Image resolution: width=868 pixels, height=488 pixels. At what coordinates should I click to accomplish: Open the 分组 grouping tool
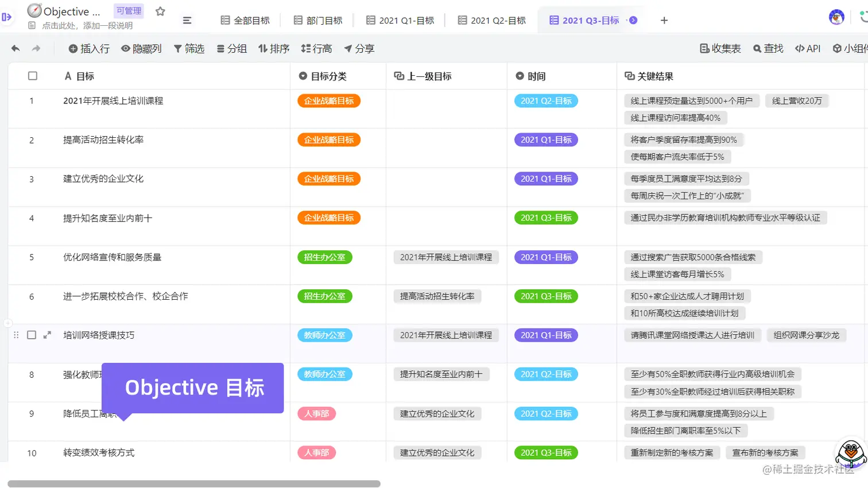[231, 49]
